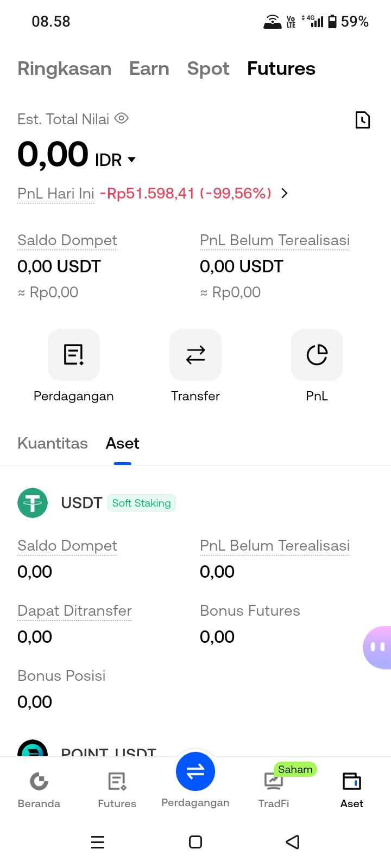391x868 pixels.
Task: Switch to the Spot tab
Action: pos(208,69)
